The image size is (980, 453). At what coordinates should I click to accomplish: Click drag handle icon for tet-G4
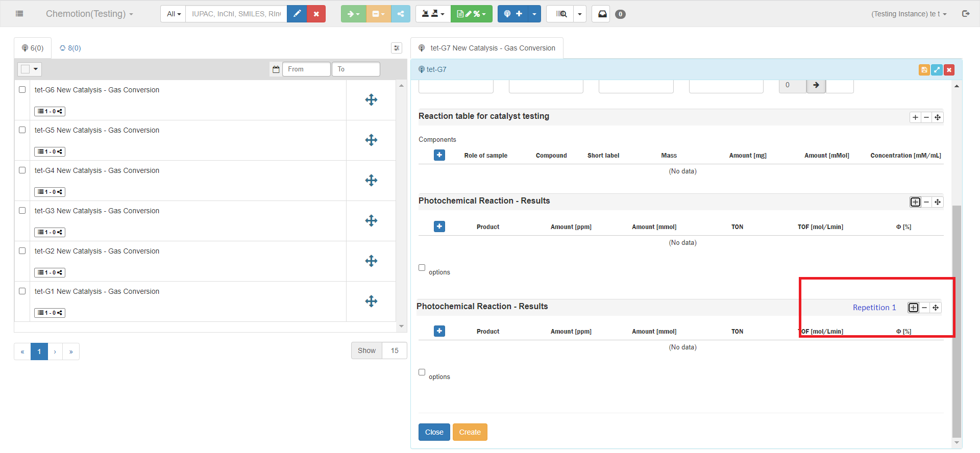click(371, 180)
